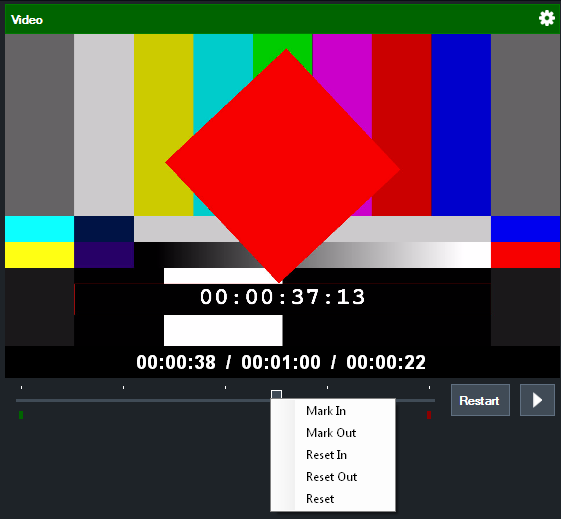The height and width of the screenshot is (519, 561).
Task: Click the red diamond in the video preview
Action: tap(282, 166)
